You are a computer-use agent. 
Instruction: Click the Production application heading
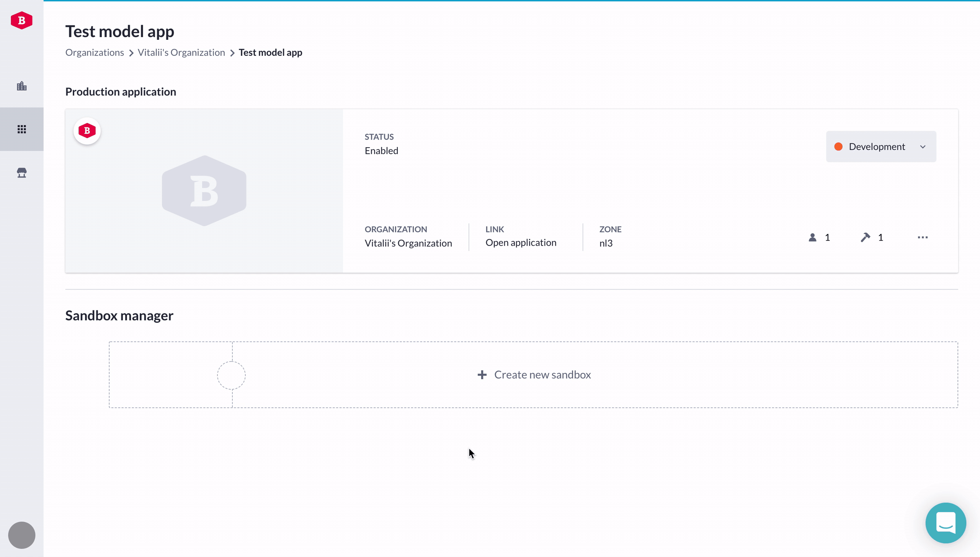tap(121, 92)
